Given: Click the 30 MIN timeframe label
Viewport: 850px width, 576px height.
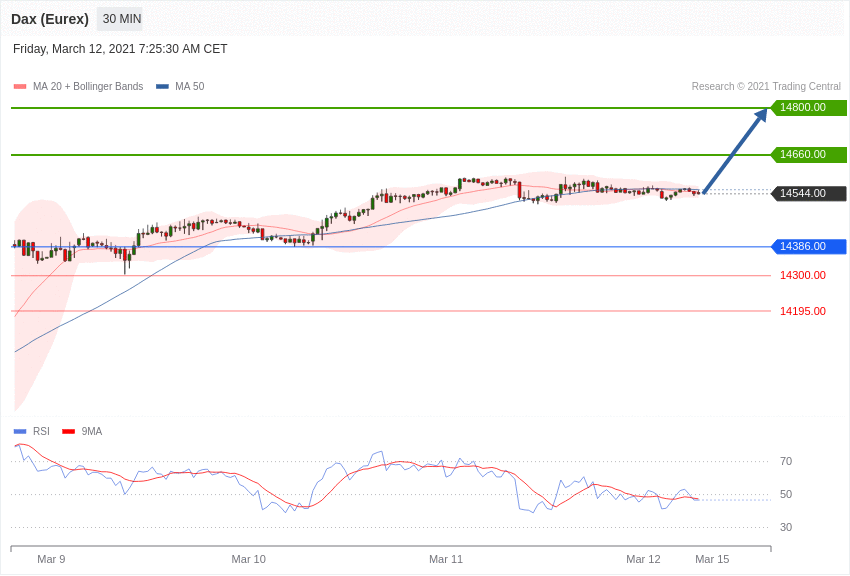Looking at the screenshot, I should pos(121,19).
